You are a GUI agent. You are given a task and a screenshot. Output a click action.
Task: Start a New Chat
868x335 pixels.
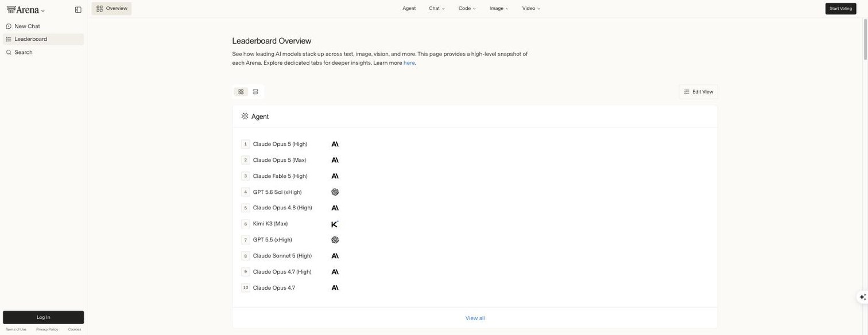point(44,26)
